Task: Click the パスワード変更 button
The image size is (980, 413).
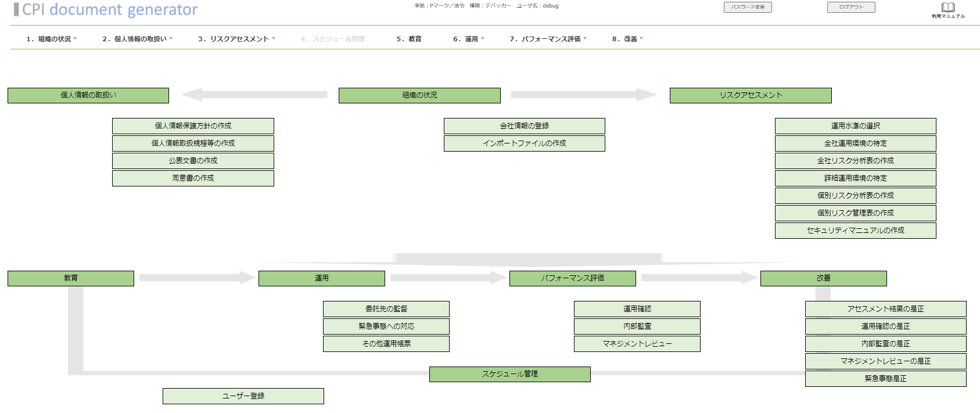Action: 748,7
